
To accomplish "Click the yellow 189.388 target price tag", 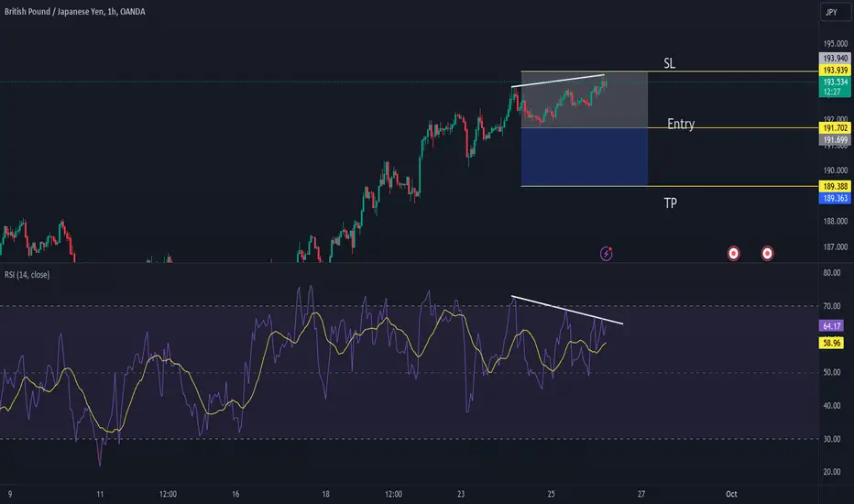I will point(835,186).
